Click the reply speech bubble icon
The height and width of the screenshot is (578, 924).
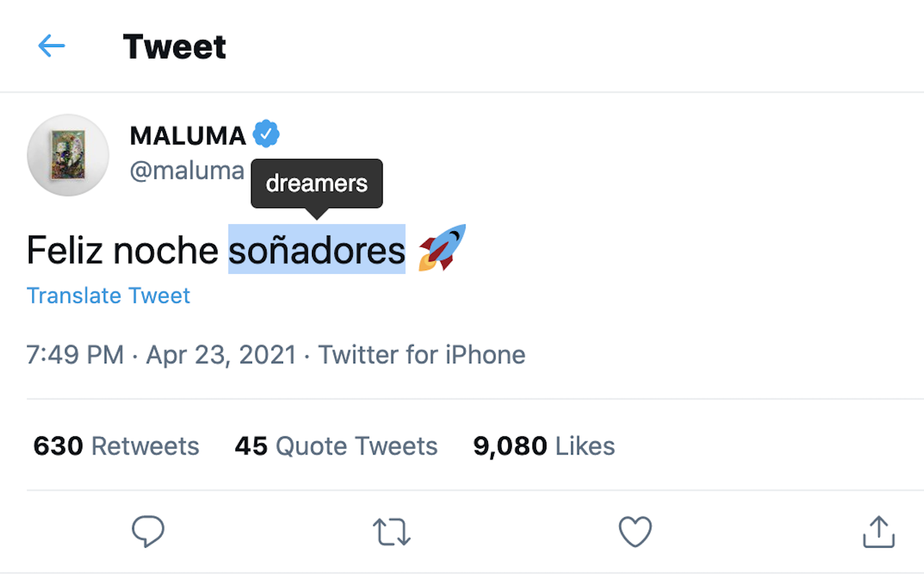[148, 532]
